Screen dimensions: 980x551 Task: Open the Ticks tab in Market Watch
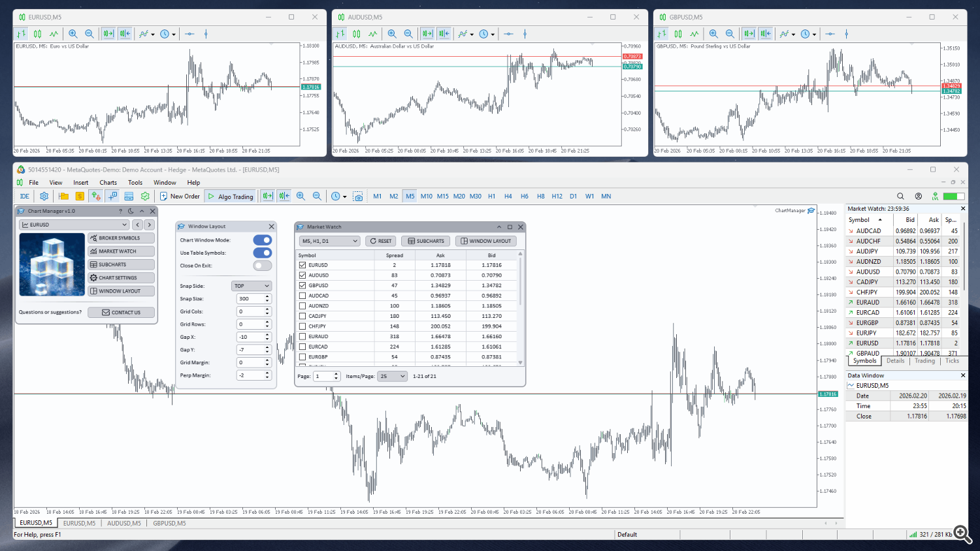coord(953,361)
